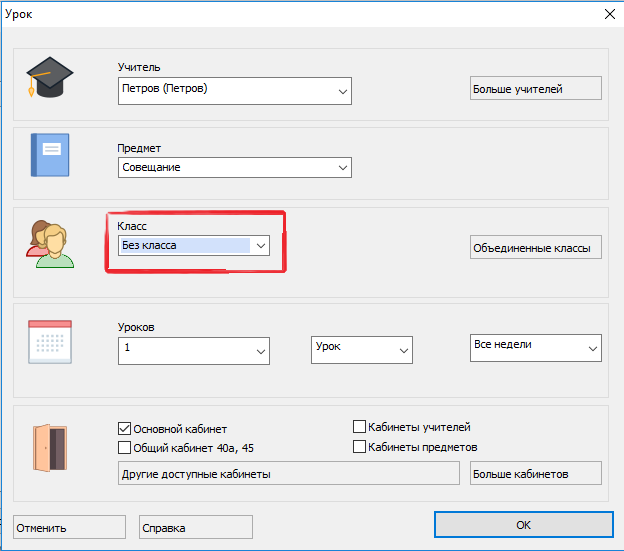Close the Урок dialog window
Screen dimensions: 624x551
609,13
